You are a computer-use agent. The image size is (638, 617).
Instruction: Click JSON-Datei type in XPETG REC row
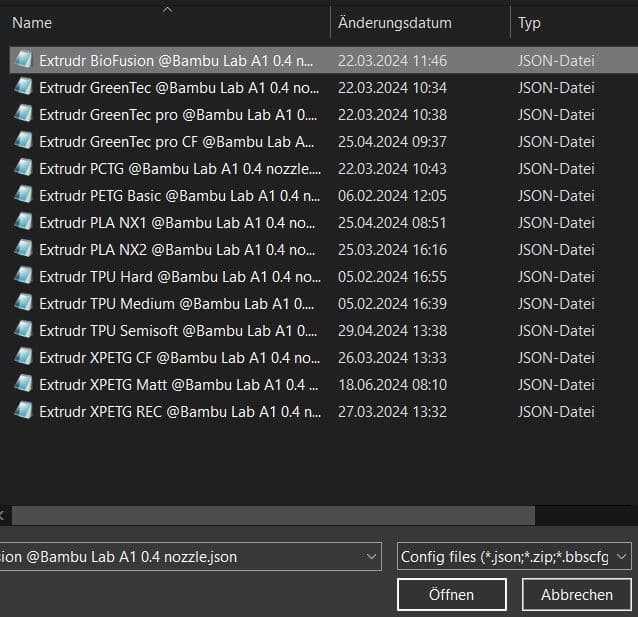click(556, 412)
